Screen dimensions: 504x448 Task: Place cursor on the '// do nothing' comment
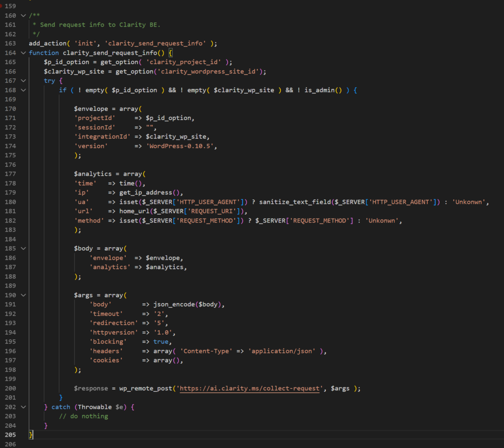(x=83, y=416)
